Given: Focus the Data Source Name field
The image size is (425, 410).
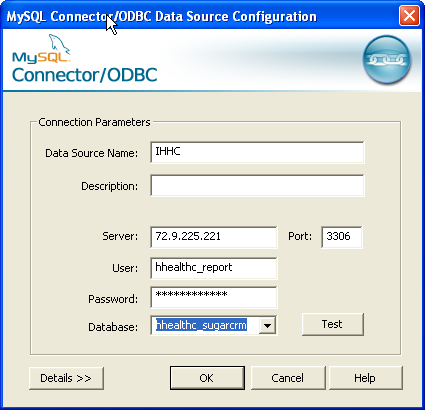Looking at the screenshot, I should click(257, 152).
